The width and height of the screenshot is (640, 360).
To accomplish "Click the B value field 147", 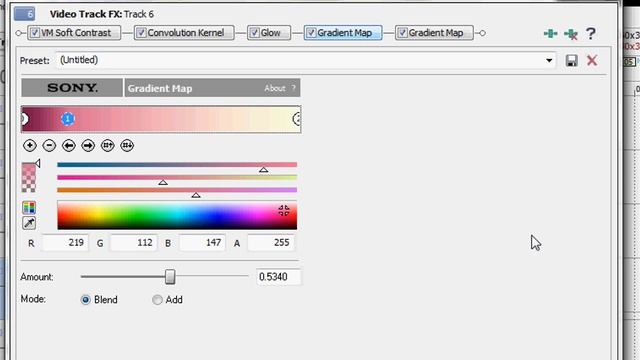I will [x=202, y=243].
